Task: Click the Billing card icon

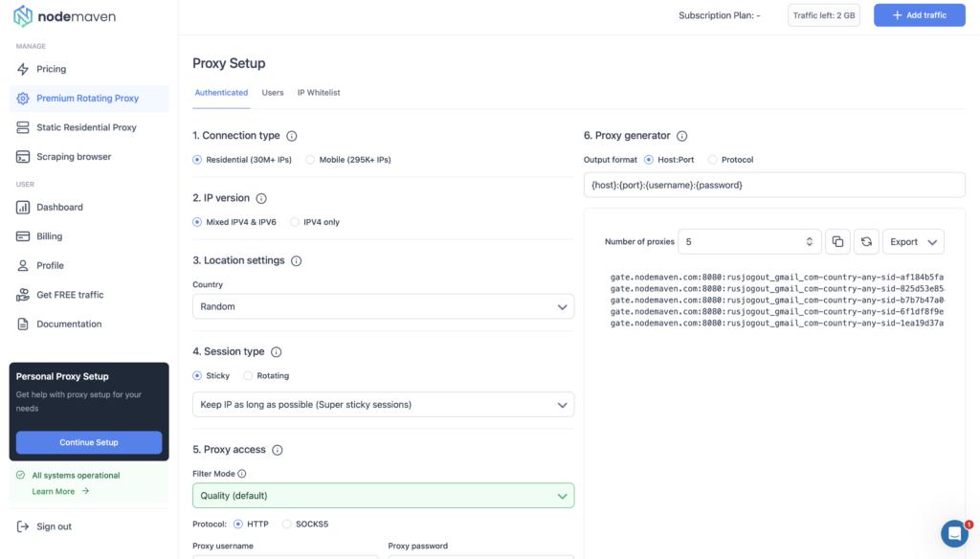Action: tap(23, 236)
